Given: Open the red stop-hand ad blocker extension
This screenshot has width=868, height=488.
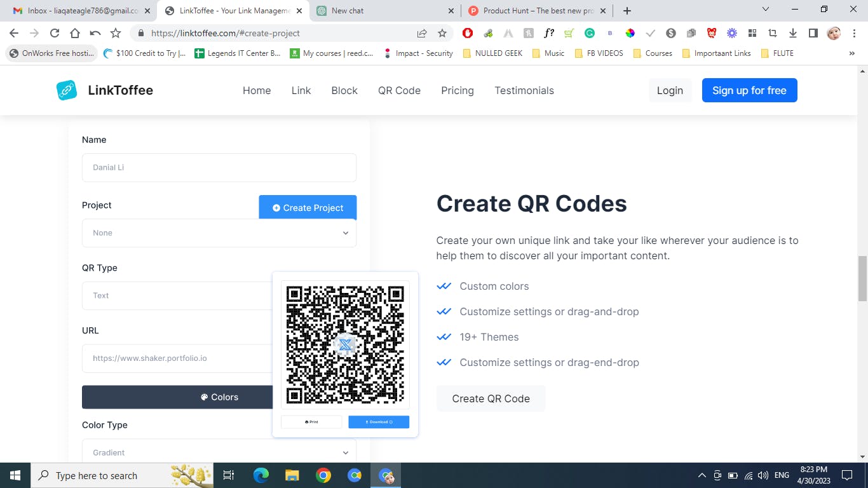Looking at the screenshot, I should (x=468, y=33).
